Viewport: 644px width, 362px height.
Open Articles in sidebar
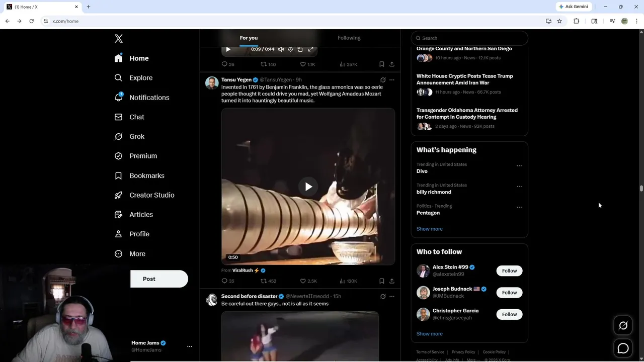[x=133, y=215]
